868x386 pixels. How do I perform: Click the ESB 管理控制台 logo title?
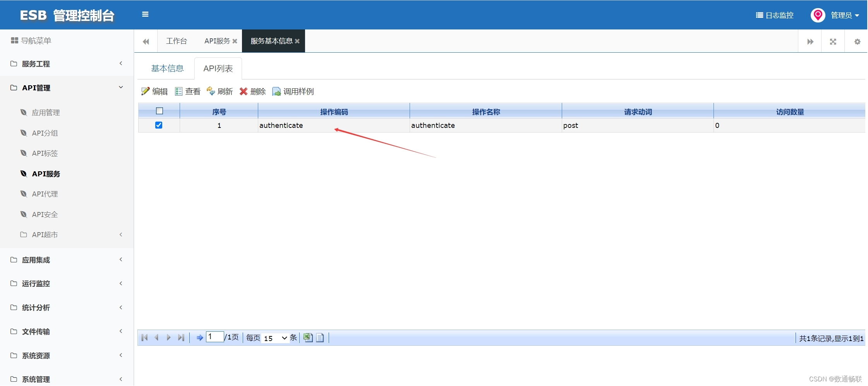(67, 15)
